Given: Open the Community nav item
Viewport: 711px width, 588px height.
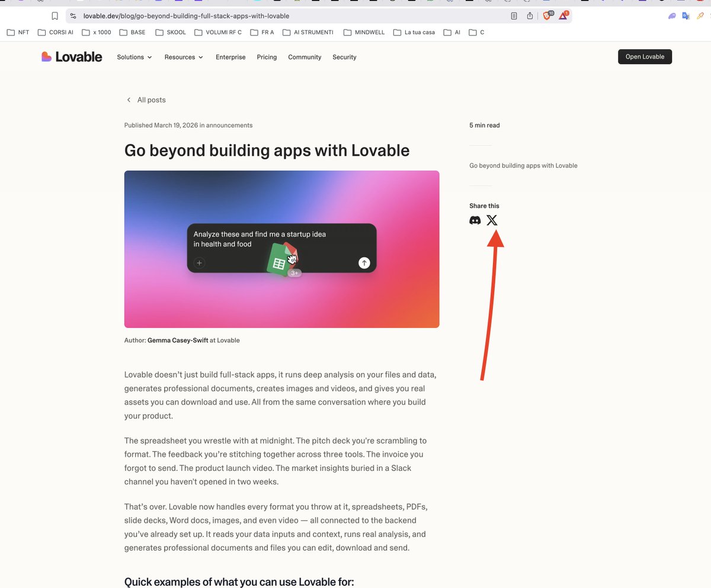Looking at the screenshot, I should pyautogui.click(x=305, y=57).
